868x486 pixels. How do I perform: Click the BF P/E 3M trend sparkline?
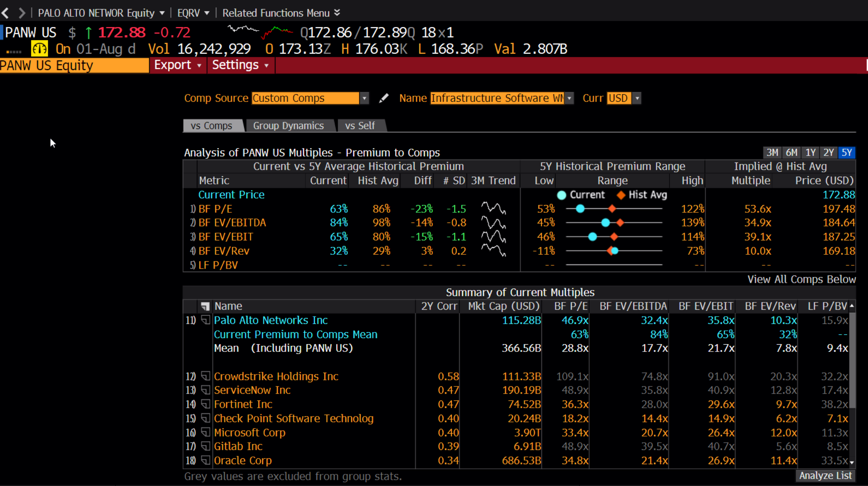click(493, 209)
